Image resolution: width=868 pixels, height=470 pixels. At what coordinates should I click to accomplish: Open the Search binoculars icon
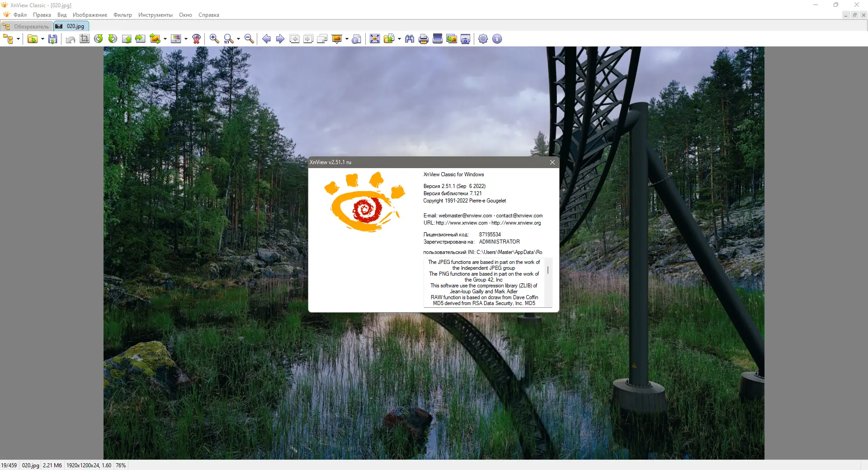pyautogui.click(x=409, y=39)
